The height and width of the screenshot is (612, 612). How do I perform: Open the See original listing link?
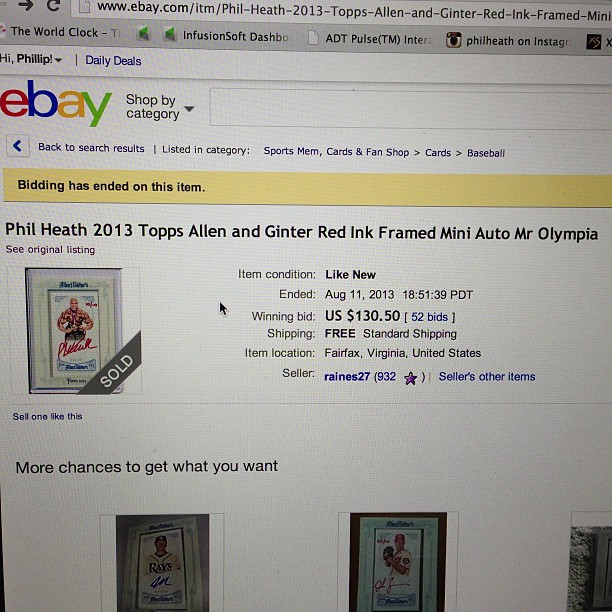[x=50, y=249]
